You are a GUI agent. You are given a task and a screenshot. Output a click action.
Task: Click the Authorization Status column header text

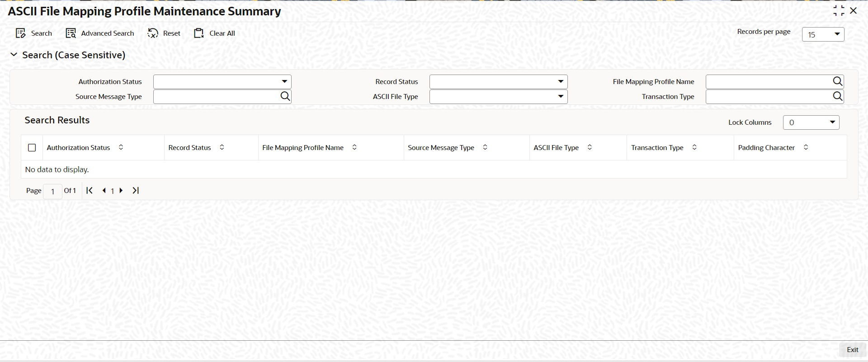pos(78,148)
